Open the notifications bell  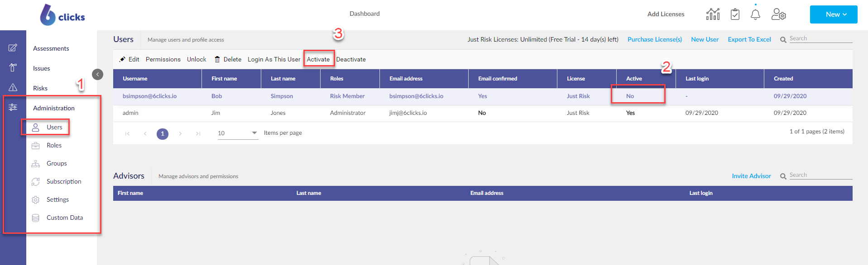coord(755,14)
